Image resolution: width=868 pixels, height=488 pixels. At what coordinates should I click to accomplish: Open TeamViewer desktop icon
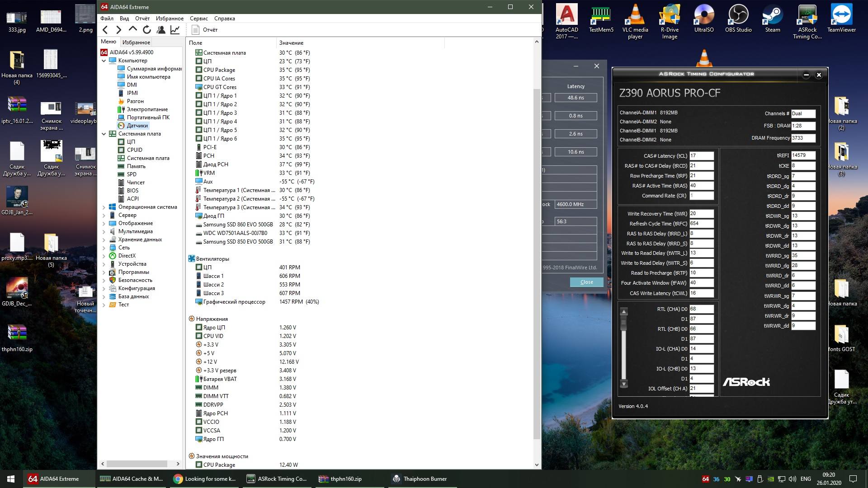pos(841,18)
